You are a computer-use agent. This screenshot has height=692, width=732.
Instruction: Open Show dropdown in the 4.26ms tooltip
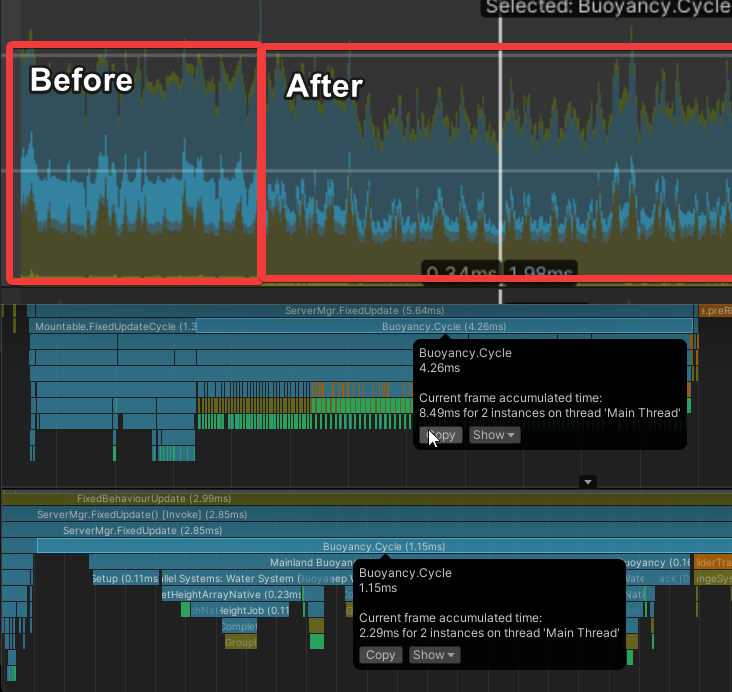[494, 435]
